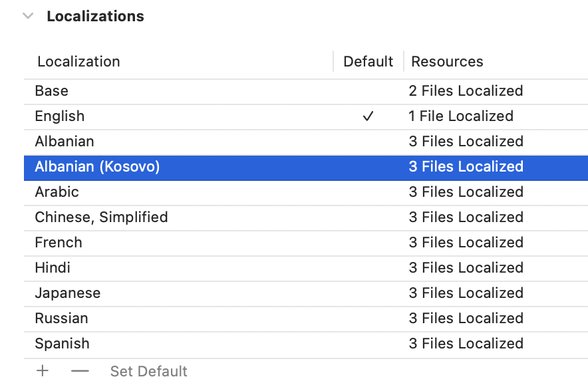Click the Resources column header
The height and width of the screenshot is (391, 588).
pos(447,62)
